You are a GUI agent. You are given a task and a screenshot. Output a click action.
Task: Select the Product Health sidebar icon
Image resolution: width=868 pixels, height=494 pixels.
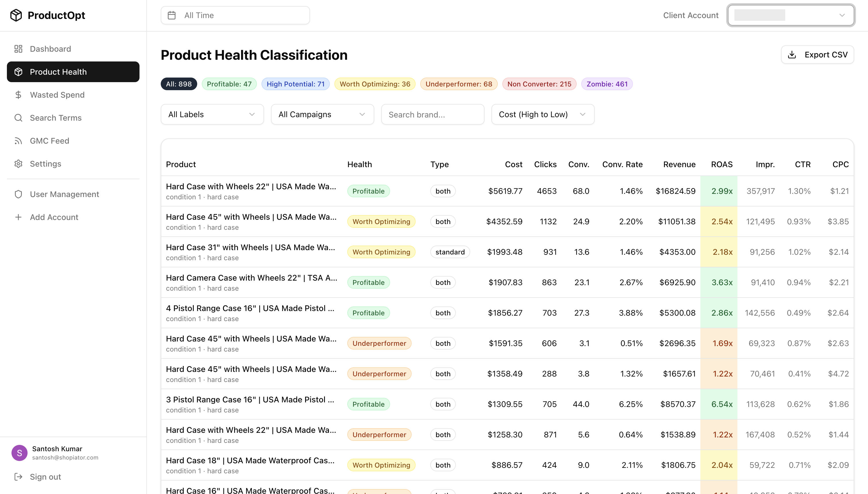[19, 72]
